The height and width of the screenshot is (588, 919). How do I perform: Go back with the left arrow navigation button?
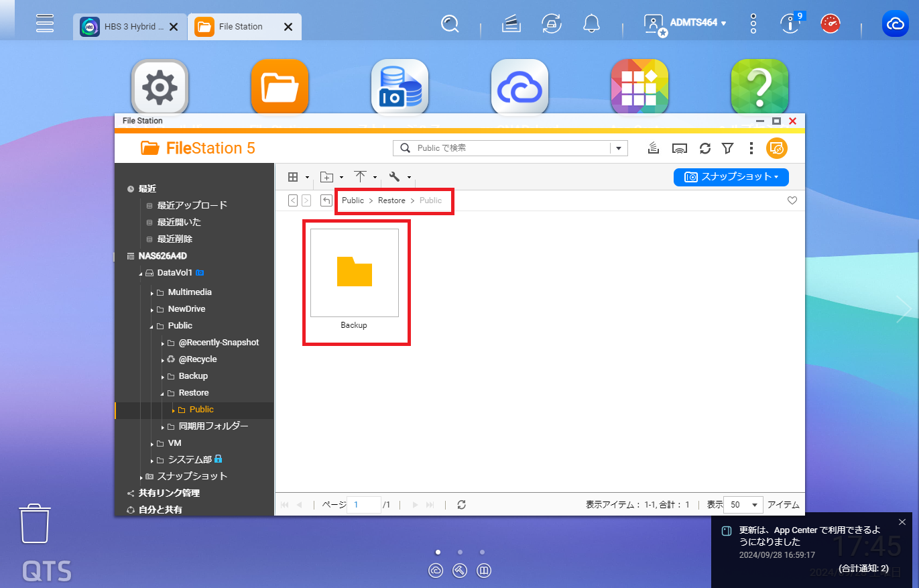click(293, 200)
